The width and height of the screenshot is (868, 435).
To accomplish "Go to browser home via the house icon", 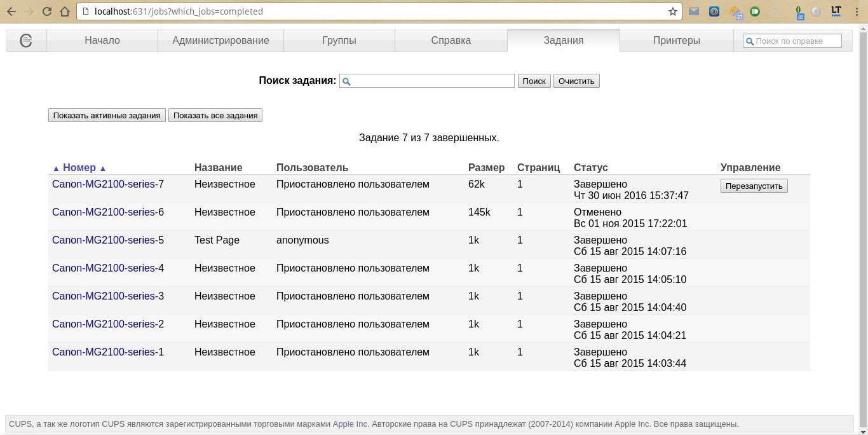I will tap(65, 11).
